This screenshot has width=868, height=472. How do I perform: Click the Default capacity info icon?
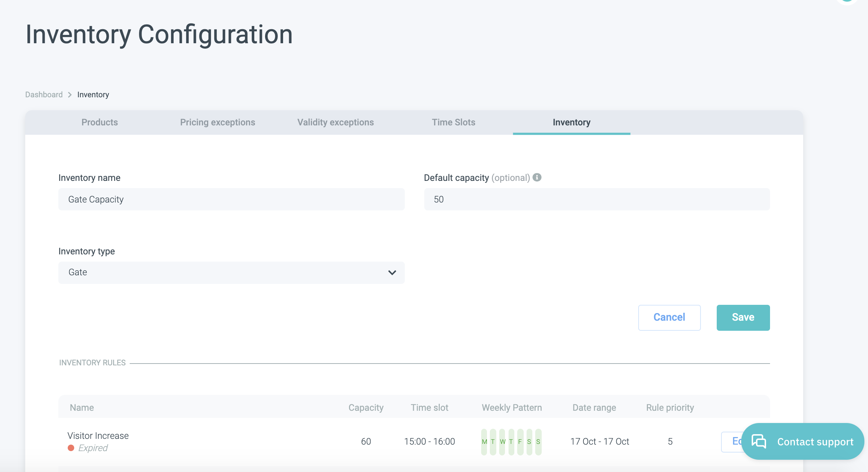537,177
